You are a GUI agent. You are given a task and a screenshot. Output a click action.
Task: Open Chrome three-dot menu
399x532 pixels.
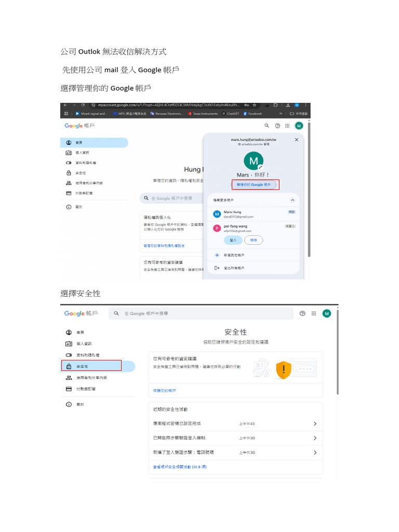(305, 105)
